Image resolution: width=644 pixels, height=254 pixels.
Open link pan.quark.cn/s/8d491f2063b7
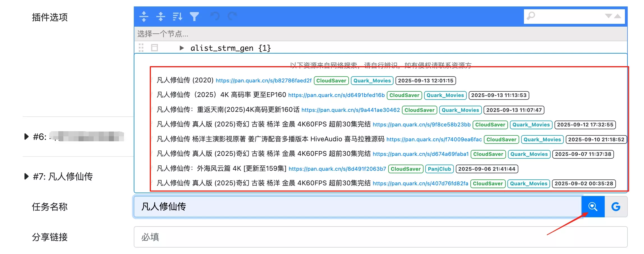click(x=337, y=169)
